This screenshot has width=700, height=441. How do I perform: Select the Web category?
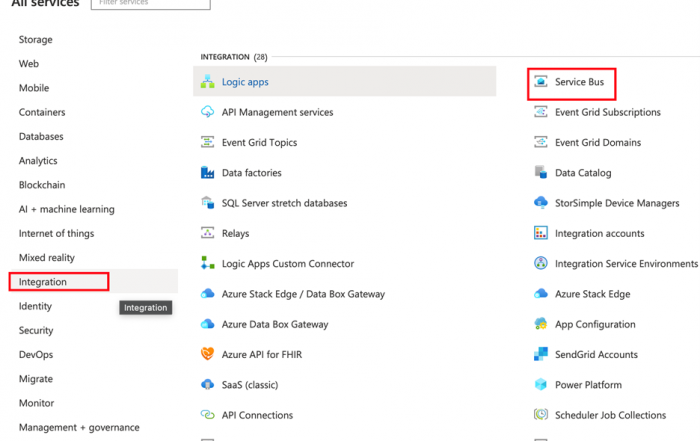pyautogui.click(x=29, y=63)
